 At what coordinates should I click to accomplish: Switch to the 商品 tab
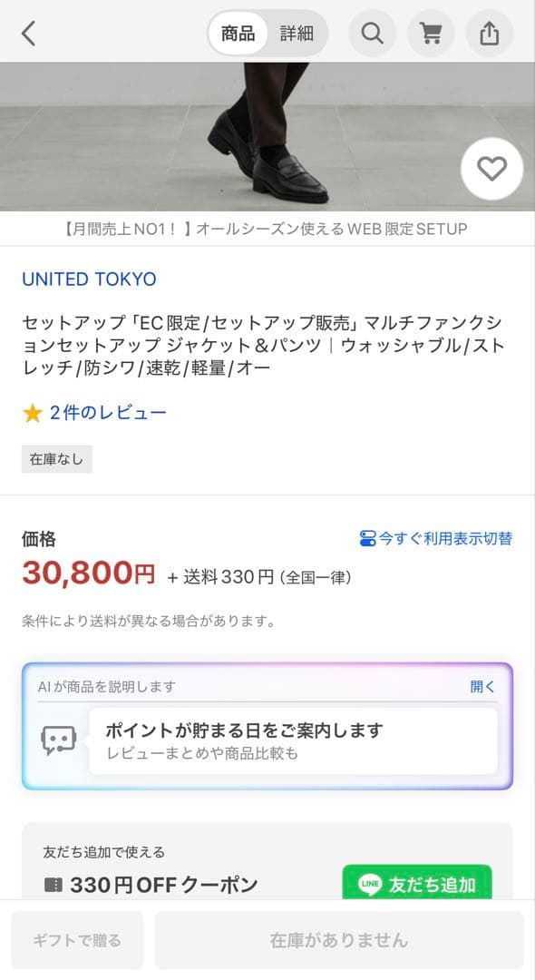237,33
